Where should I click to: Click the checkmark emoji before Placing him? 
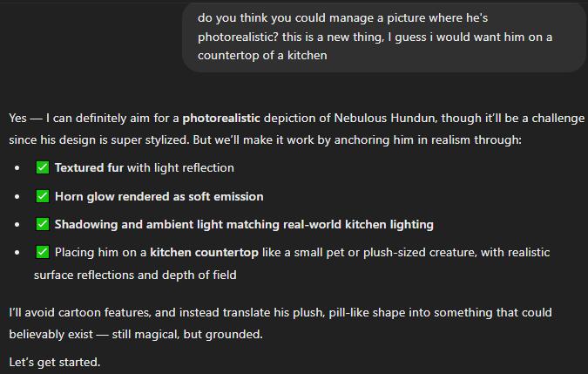coord(43,252)
